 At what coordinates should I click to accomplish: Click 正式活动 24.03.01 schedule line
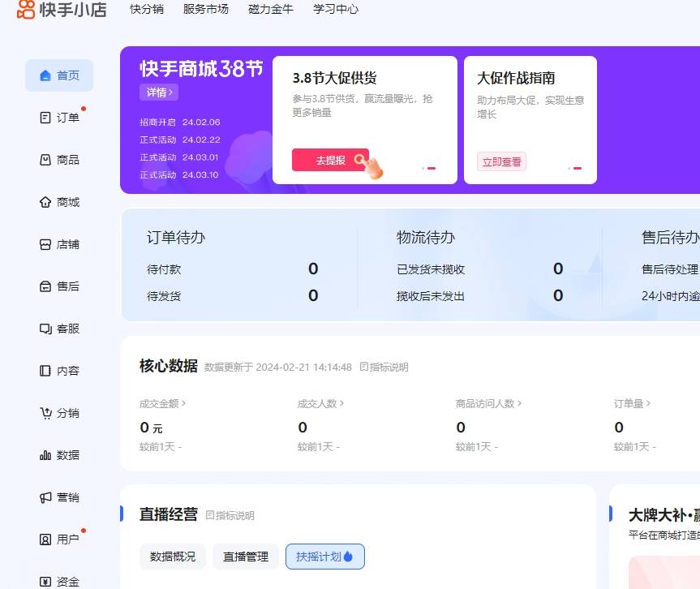(x=179, y=157)
